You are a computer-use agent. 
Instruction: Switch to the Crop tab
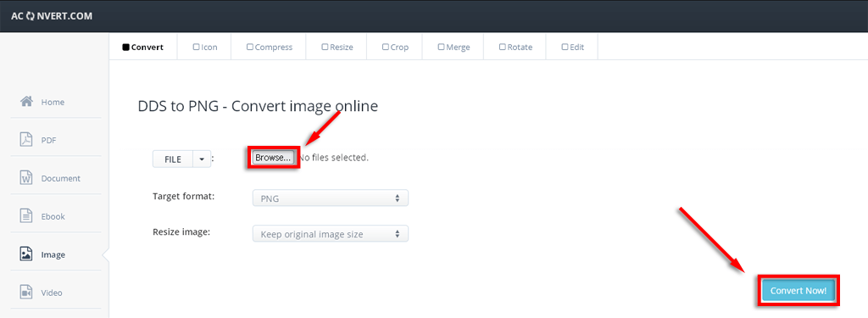(395, 47)
